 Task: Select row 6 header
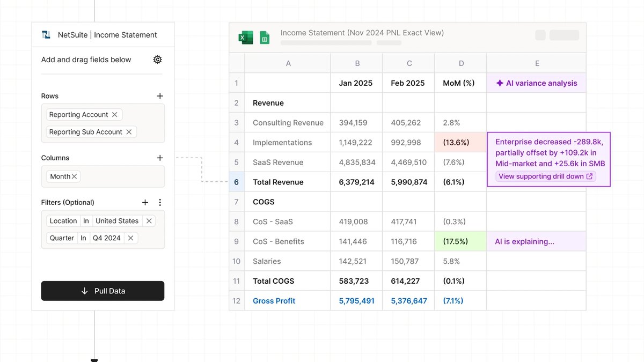pyautogui.click(x=237, y=182)
